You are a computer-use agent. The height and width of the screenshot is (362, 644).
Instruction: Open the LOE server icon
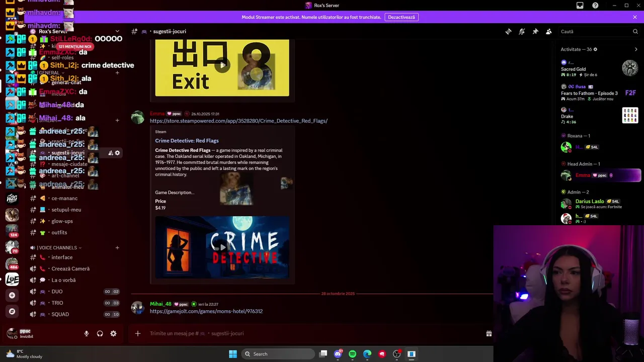click(12, 279)
